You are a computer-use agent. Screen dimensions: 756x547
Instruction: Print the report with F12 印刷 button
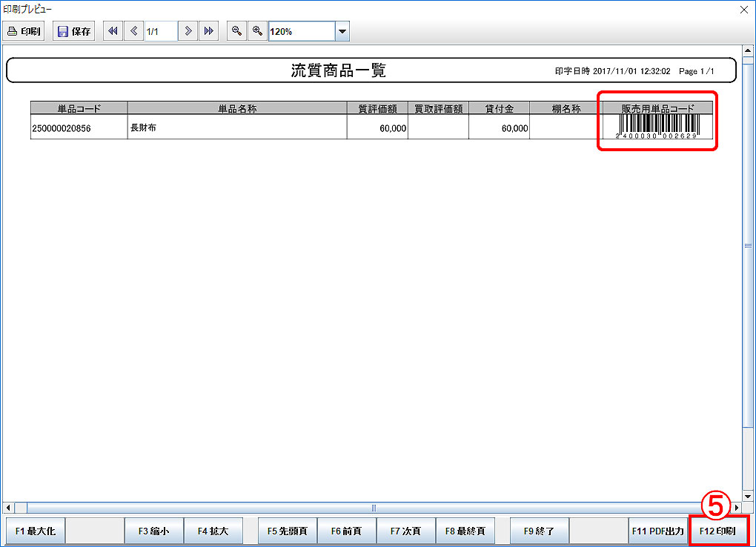click(x=717, y=531)
